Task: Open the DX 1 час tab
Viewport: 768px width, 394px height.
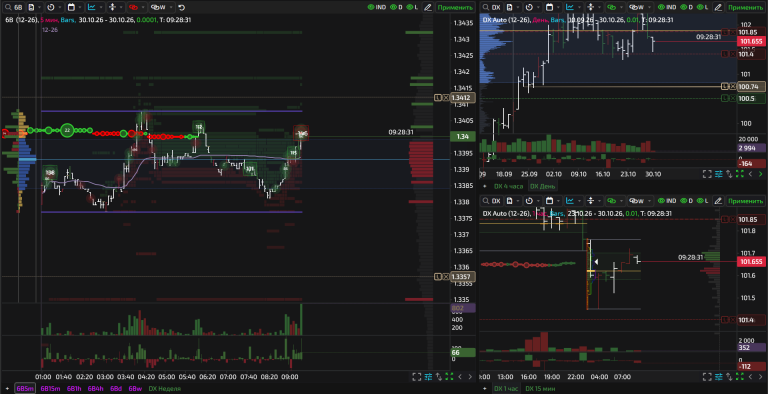Action: (x=506, y=389)
